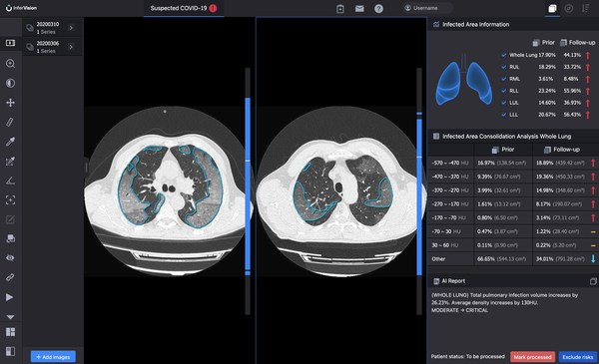Screen dimensions: 599x364
Task: Select the zoom magnifier tool
Action: (10, 64)
